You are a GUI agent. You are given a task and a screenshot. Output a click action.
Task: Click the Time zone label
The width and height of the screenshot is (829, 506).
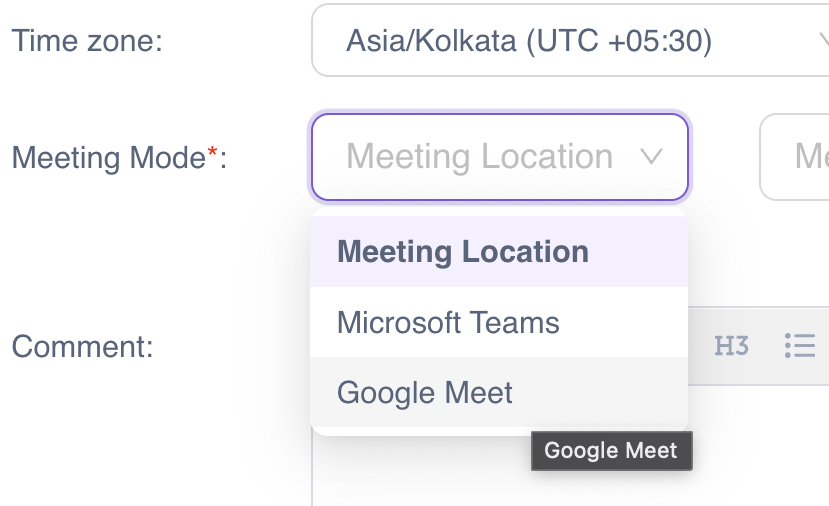[87, 41]
